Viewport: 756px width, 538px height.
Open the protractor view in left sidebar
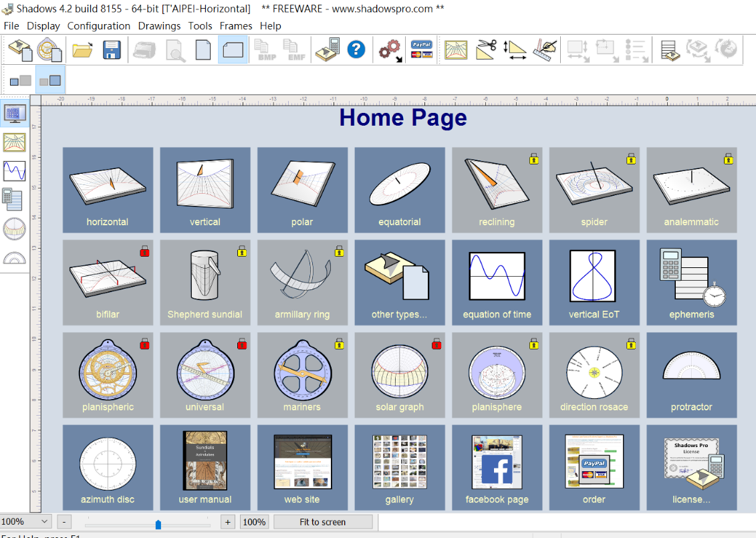14,257
